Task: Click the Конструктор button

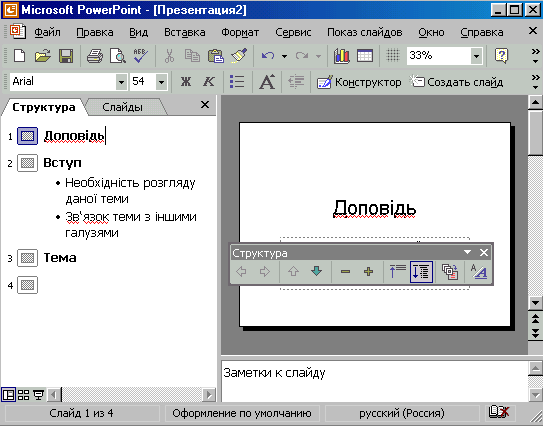Action: (x=359, y=82)
